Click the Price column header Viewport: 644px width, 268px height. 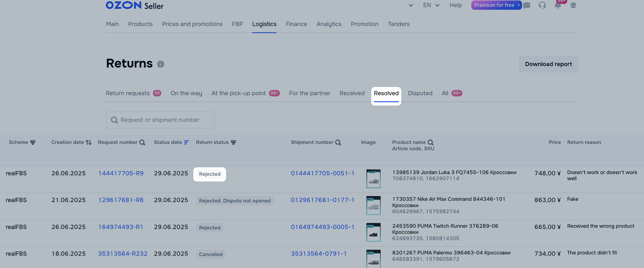pyautogui.click(x=555, y=142)
